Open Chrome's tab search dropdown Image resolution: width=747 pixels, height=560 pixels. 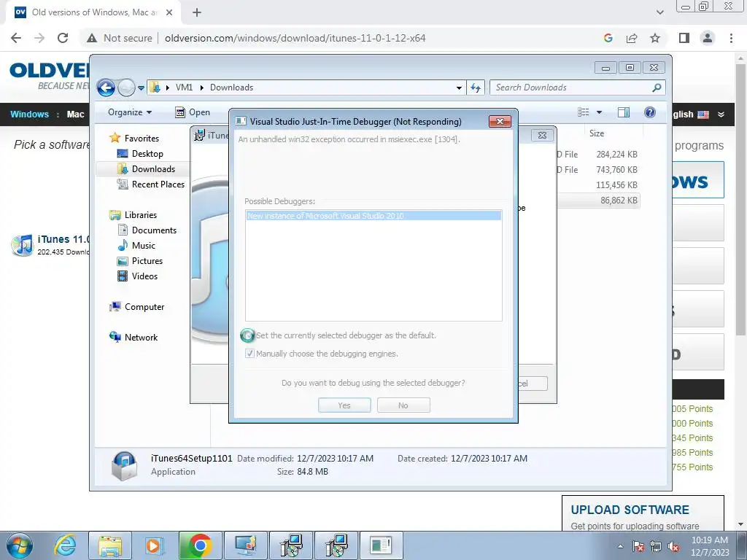pyautogui.click(x=659, y=12)
